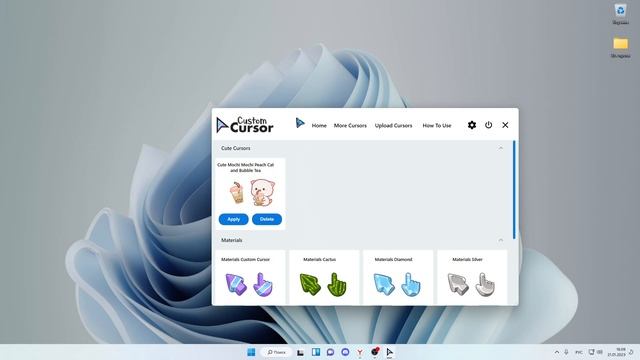Screen dimensions: 640x360
Task: Click the purple Materials Custom Cursor arrow
Action: click(236, 284)
